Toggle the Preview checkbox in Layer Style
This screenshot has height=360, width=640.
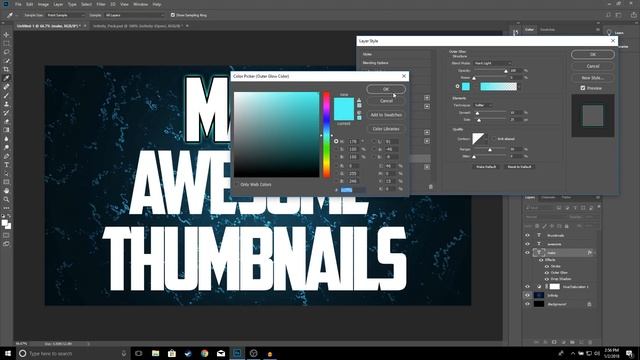pyautogui.click(x=583, y=88)
